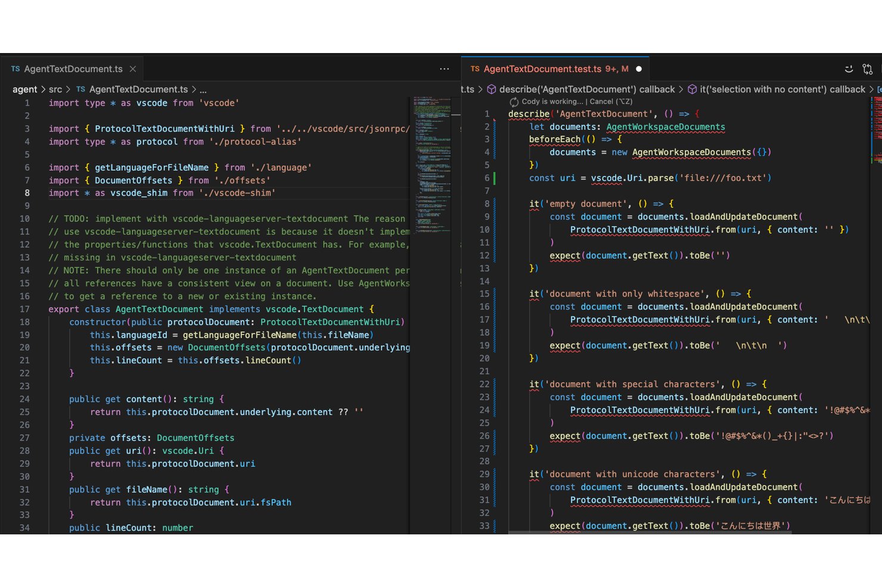
Task: Click the green gutter change marker on right line 6
Action: [x=494, y=178]
